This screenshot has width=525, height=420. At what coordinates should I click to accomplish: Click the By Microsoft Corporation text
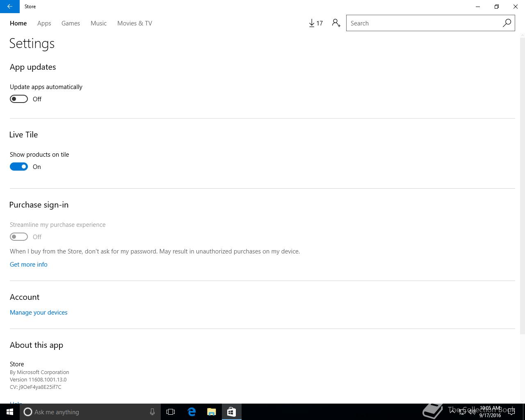tap(39, 372)
